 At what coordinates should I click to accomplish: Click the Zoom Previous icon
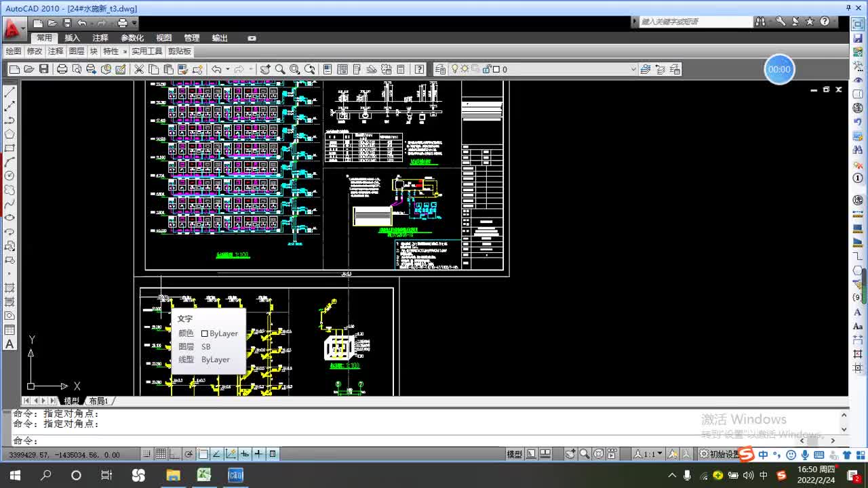pos(310,69)
